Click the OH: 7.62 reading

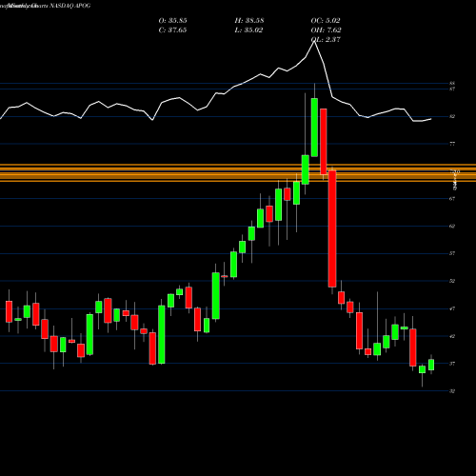coord(326,30)
